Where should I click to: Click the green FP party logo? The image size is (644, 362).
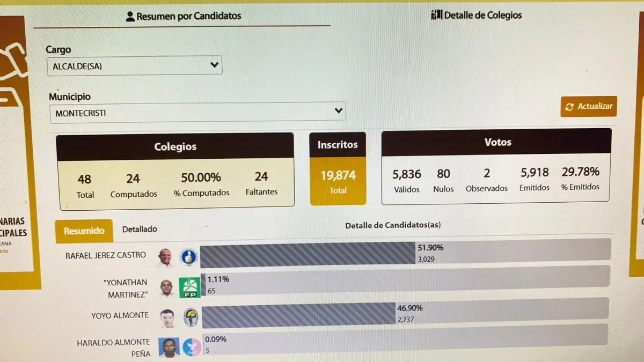[189, 288]
